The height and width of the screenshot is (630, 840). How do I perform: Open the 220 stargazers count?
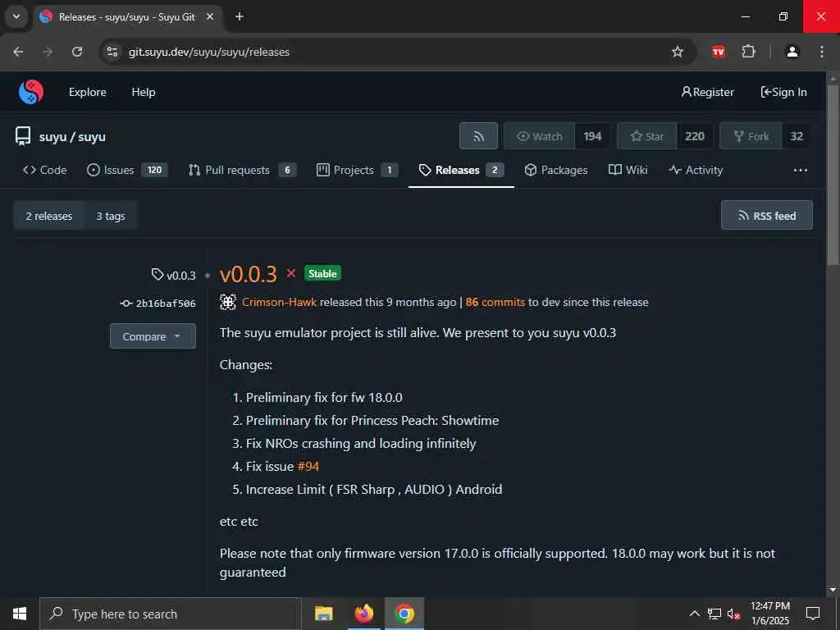point(695,136)
